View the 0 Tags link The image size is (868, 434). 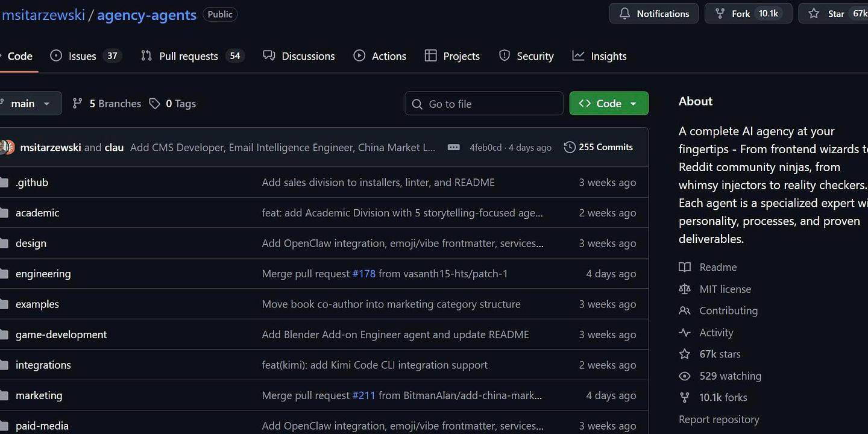click(172, 104)
